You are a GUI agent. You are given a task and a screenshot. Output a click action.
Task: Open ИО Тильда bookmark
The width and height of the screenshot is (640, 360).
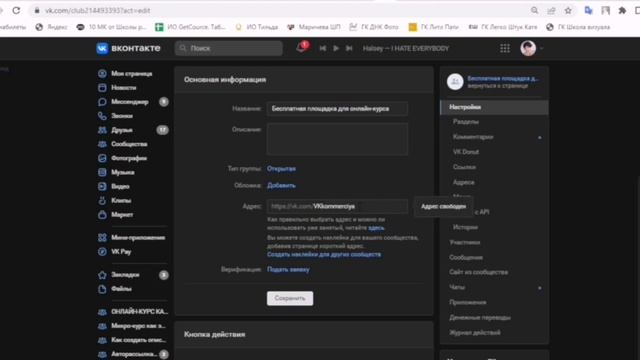tap(257, 27)
